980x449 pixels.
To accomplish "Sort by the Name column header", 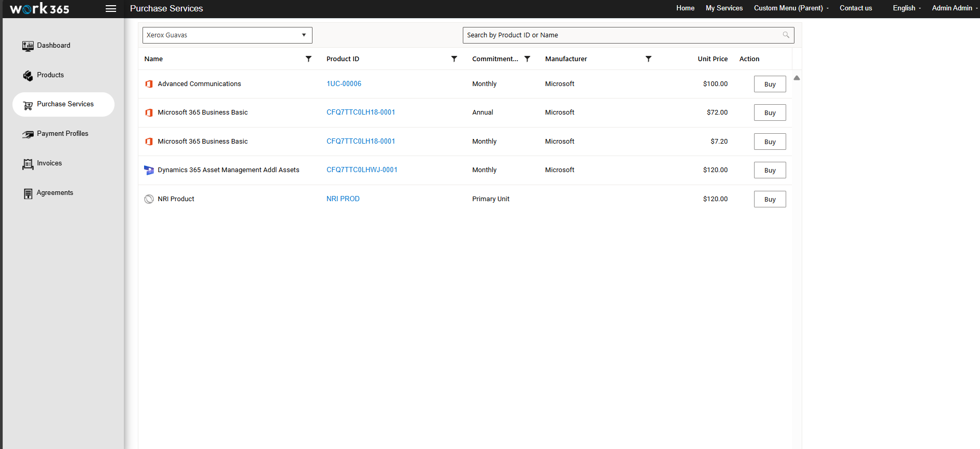I will 153,59.
